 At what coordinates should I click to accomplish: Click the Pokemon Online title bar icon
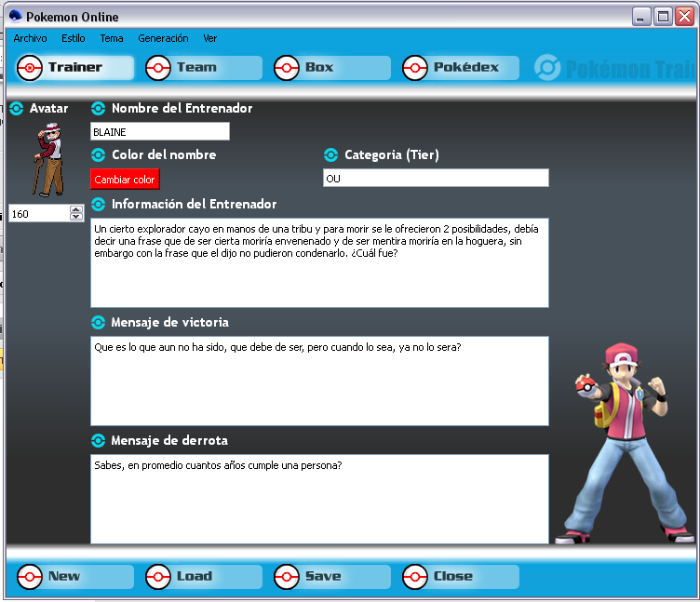[15, 16]
